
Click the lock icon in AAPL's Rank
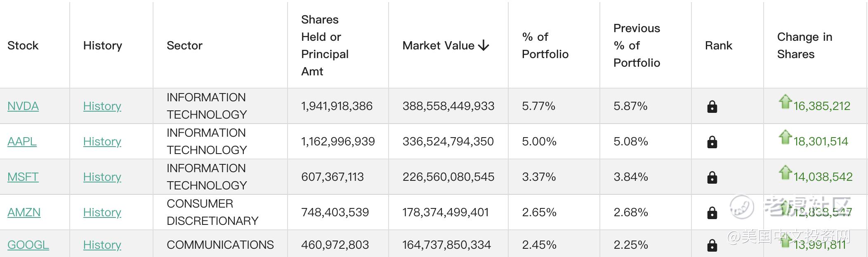pyautogui.click(x=712, y=142)
